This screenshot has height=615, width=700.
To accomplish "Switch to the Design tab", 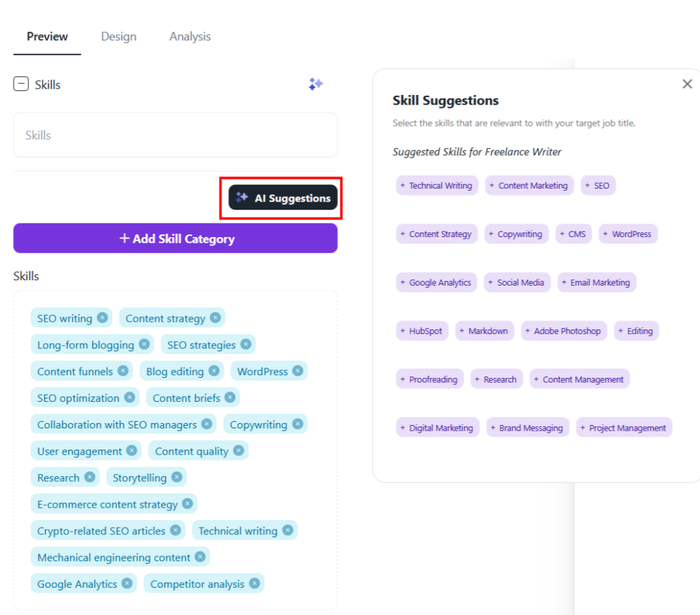I will tap(118, 36).
